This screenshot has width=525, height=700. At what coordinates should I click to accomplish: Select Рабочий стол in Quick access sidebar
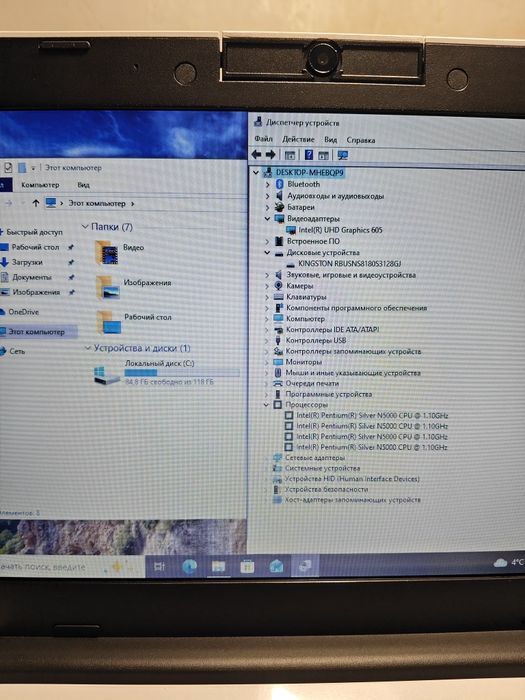click(35, 247)
